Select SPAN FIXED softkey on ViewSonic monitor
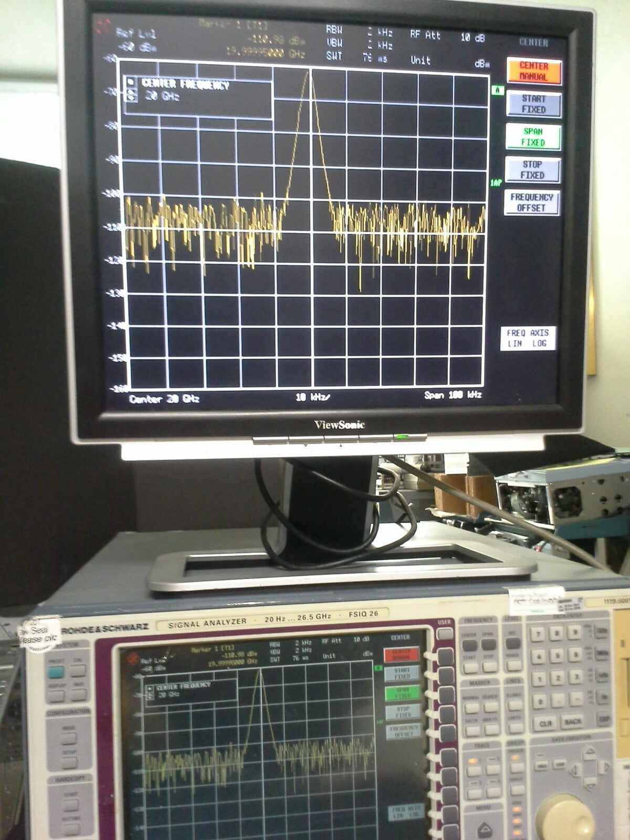630x840 pixels. pyautogui.click(x=533, y=137)
